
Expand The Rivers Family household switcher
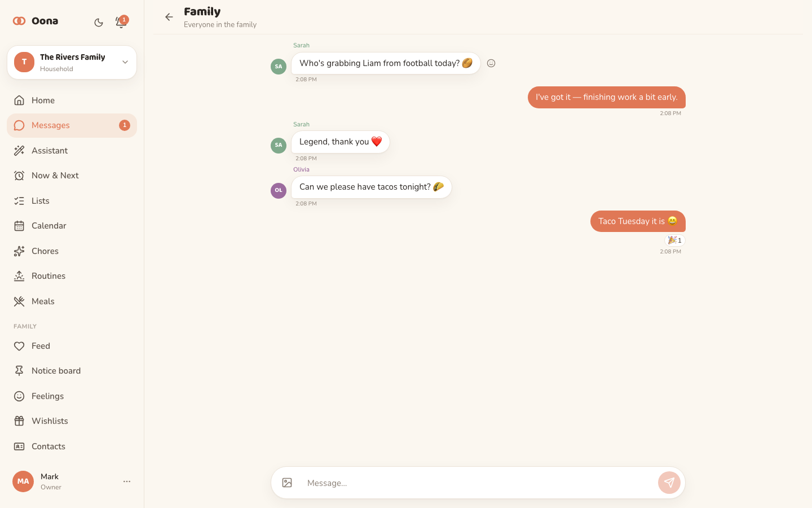[72, 62]
